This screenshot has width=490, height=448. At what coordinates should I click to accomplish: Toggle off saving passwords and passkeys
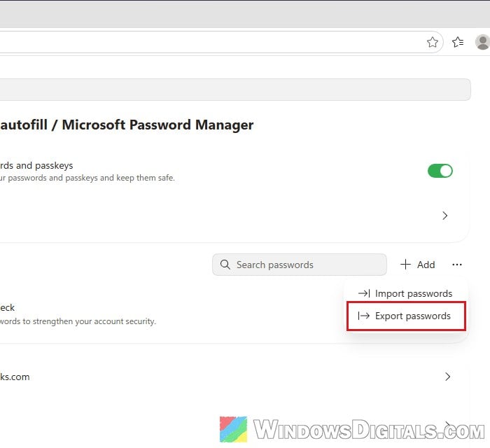point(440,171)
